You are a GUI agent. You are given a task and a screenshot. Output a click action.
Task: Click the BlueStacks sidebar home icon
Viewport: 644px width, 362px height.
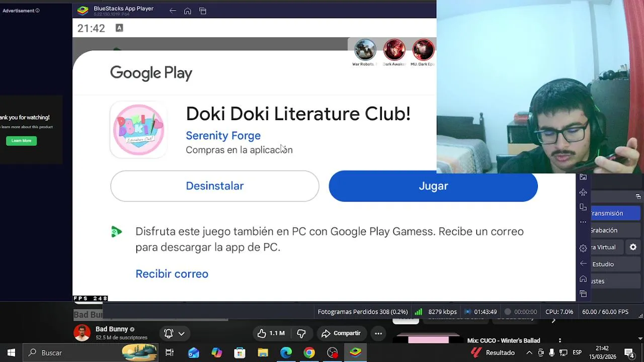(x=583, y=279)
